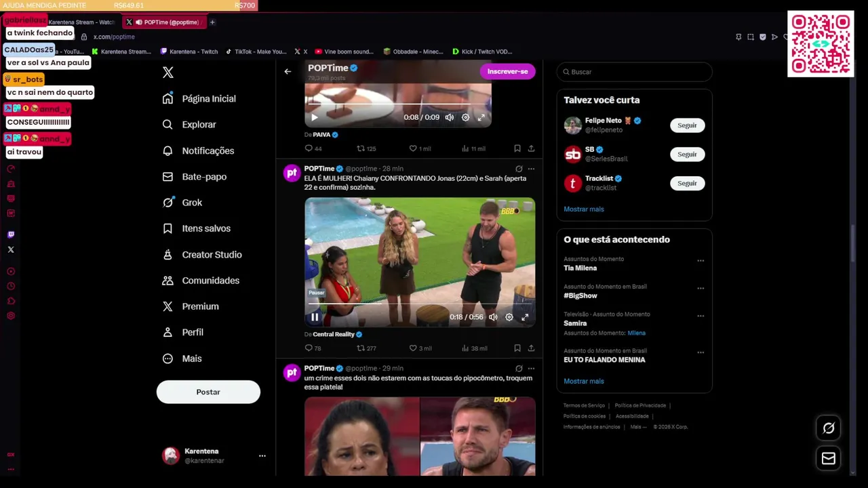Bookmark the Chaiany confrontation post
The width and height of the screenshot is (868, 488).
[x=517, y=348]
